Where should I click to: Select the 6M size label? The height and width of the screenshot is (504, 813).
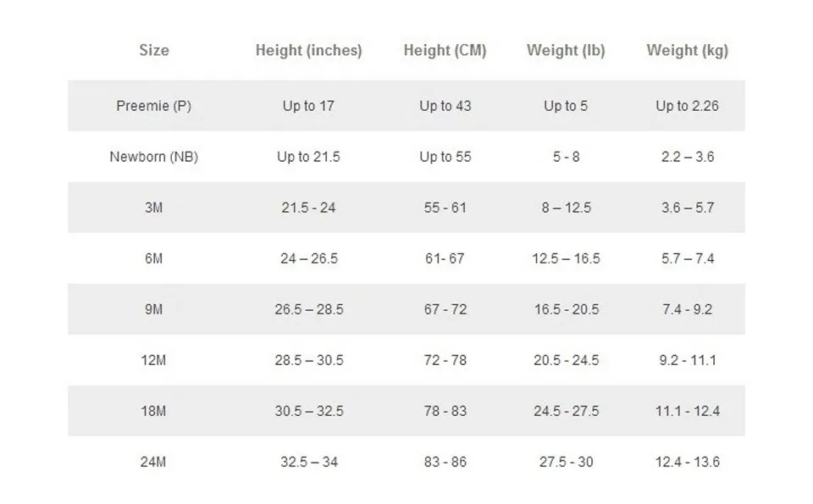pyautogui.click(x=154, y=258)
